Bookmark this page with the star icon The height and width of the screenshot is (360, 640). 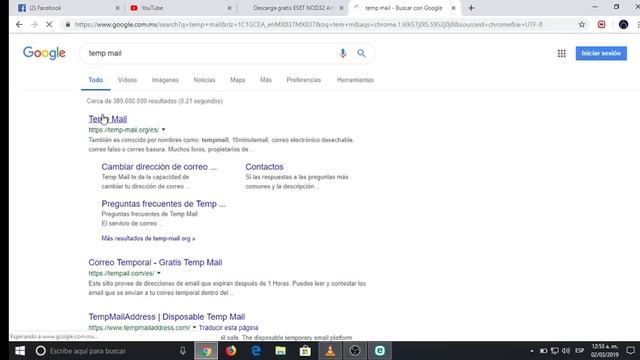pos(582,24)
